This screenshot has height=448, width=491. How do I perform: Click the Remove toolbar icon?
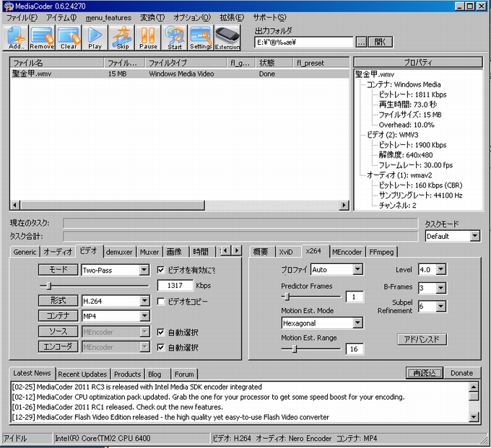(42, 38)
